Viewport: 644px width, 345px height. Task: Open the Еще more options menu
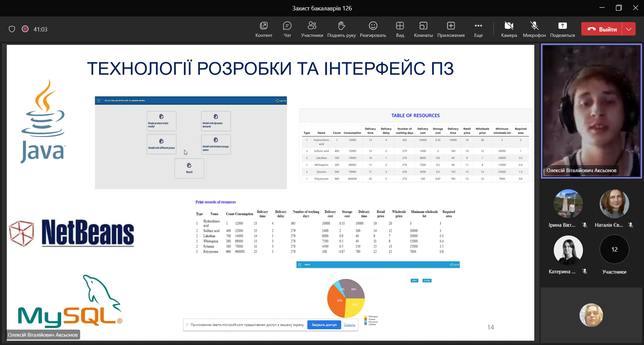coord(478,29)
